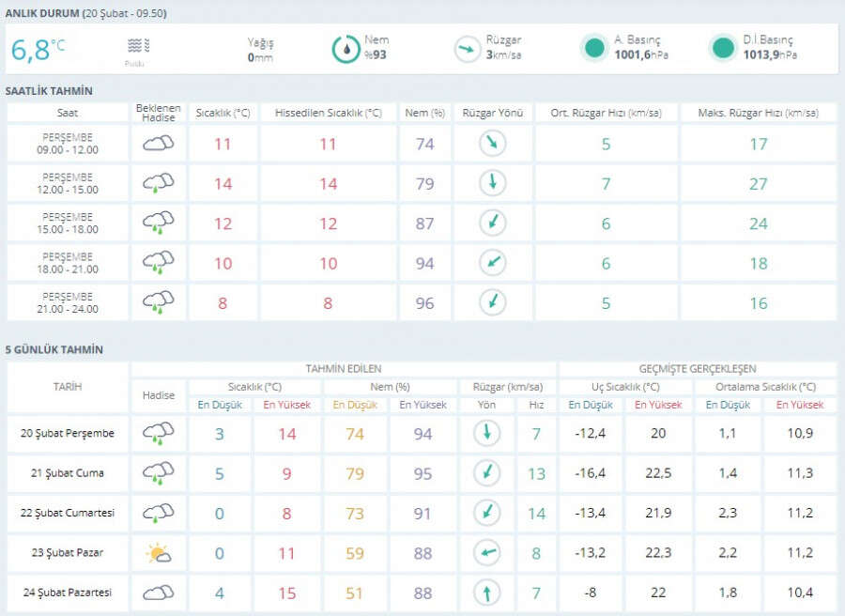The height and width of the screenshot is (616, 845).
Task: Click wind arrow for 24 Şubat Pazartesi
Action: [x=487, y=593]
